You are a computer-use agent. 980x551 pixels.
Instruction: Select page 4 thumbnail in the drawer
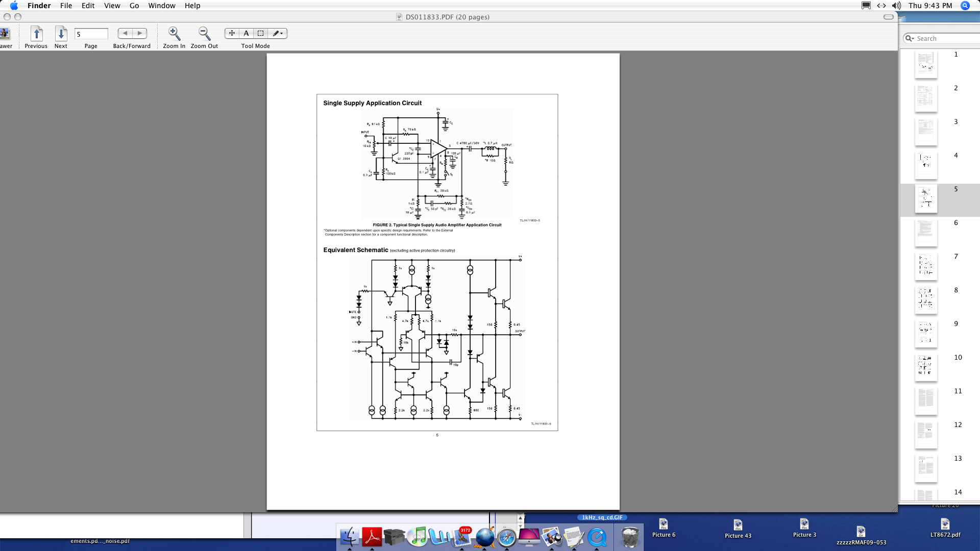(x=926, y=165)
